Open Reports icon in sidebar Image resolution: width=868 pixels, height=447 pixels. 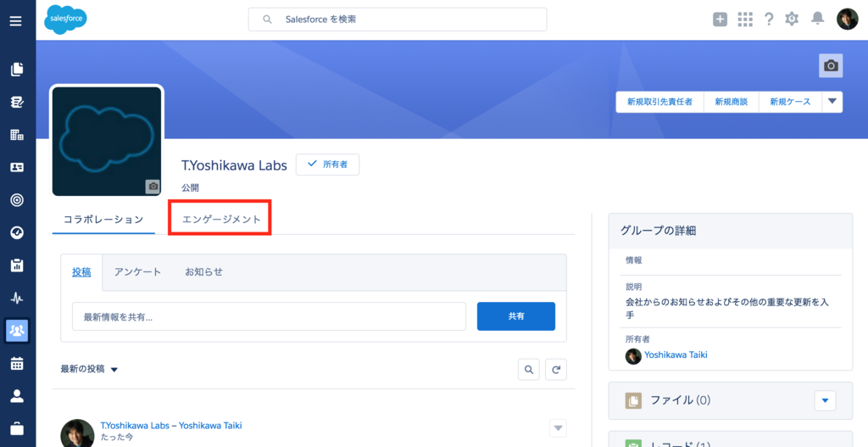[17, 265]
